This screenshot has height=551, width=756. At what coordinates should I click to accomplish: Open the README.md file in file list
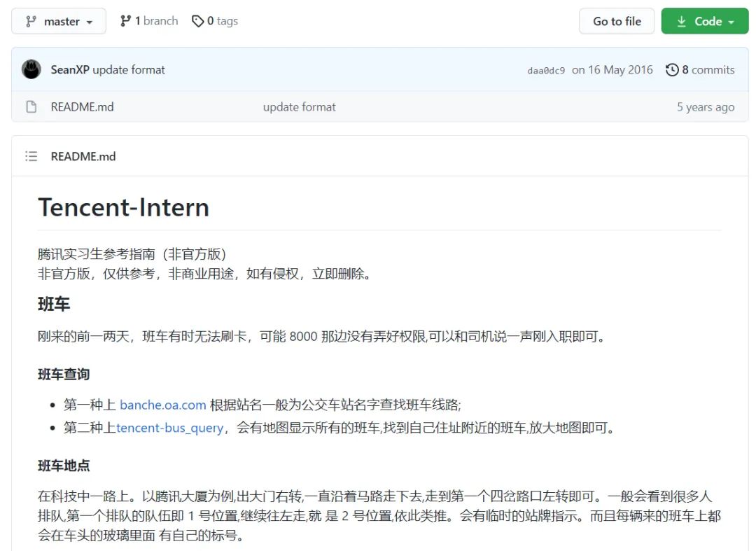(x=83, y=107)
